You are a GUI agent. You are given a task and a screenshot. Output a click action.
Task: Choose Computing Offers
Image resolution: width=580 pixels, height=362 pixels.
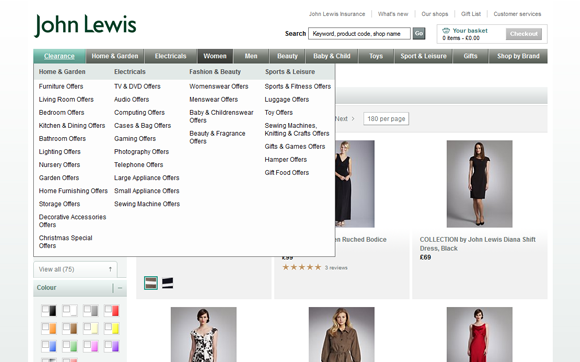tap(139, 112)
